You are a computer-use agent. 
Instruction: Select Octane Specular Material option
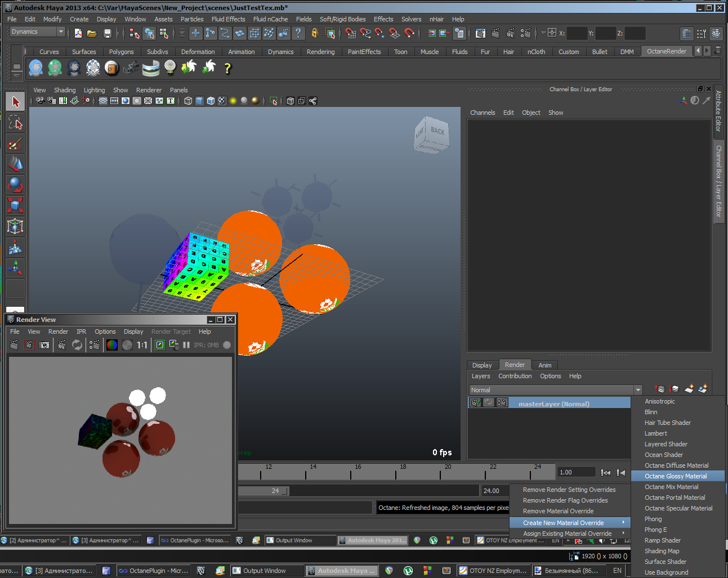(677, 508)
